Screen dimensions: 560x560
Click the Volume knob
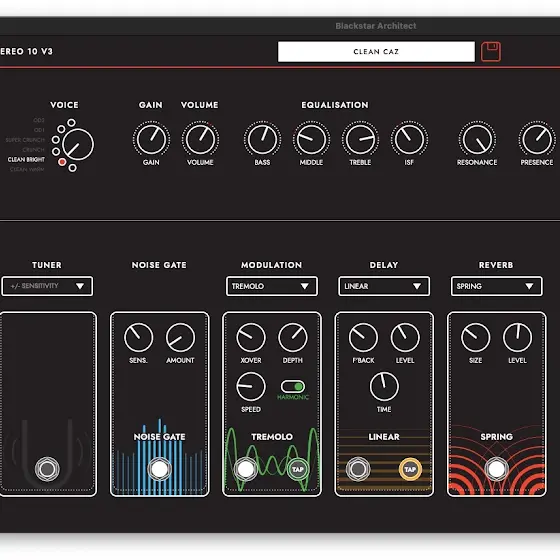(x=200, y=139)
